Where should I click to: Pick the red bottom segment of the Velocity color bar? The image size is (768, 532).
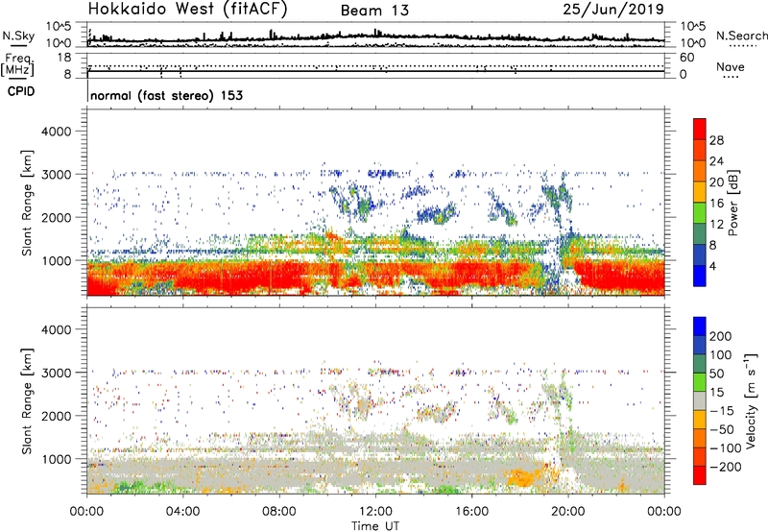700,475
